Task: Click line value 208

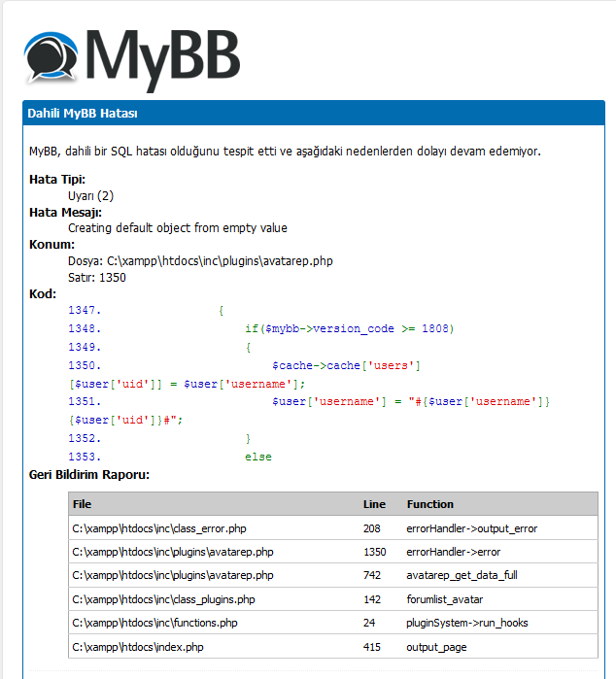Action: pyautogui.click(x=372, y=528)
